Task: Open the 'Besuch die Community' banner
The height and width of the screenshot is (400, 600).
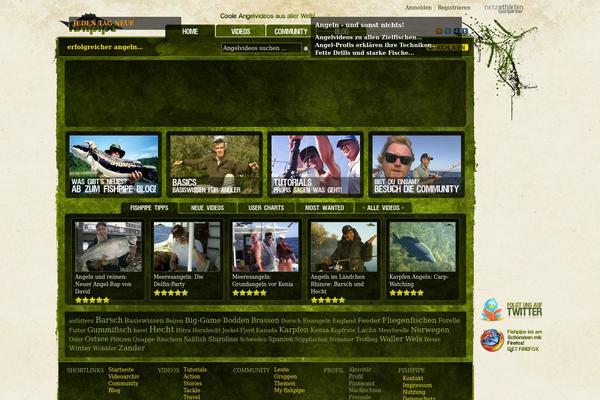Action: click(x=417, y=165)
